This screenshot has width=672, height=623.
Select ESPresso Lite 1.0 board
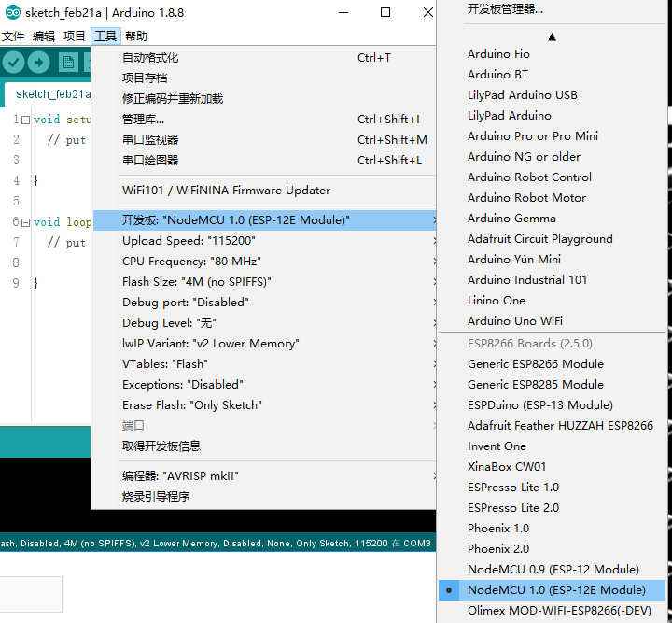[552, 488]
